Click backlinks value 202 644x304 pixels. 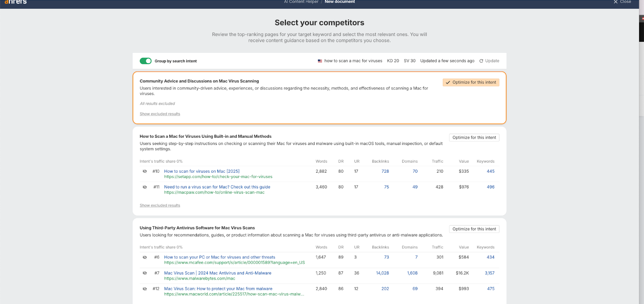click(x=385, y=289)
